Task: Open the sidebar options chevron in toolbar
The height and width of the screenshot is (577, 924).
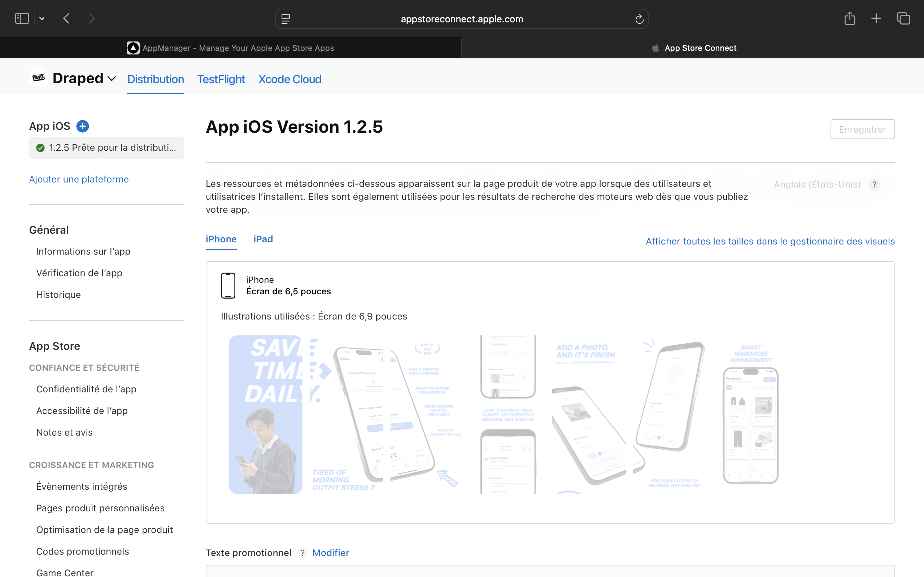Action: point(42,18)
